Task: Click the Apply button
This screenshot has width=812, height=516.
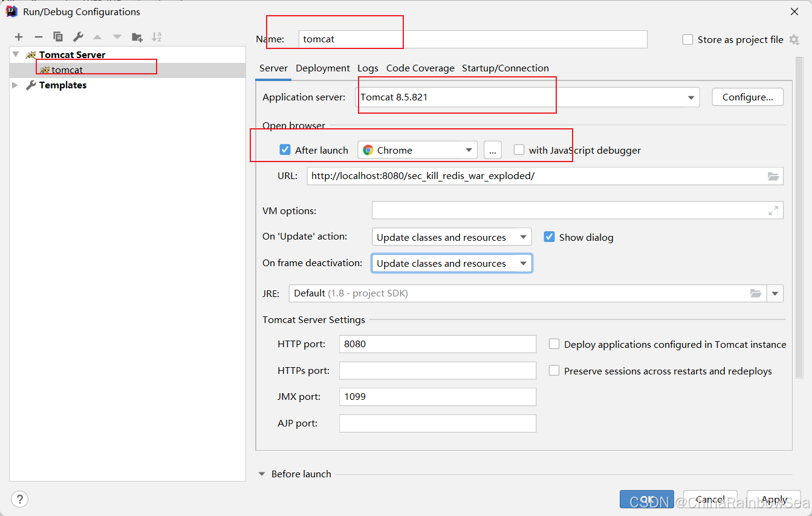Action: pyautogui.click(x=774, y=499)
